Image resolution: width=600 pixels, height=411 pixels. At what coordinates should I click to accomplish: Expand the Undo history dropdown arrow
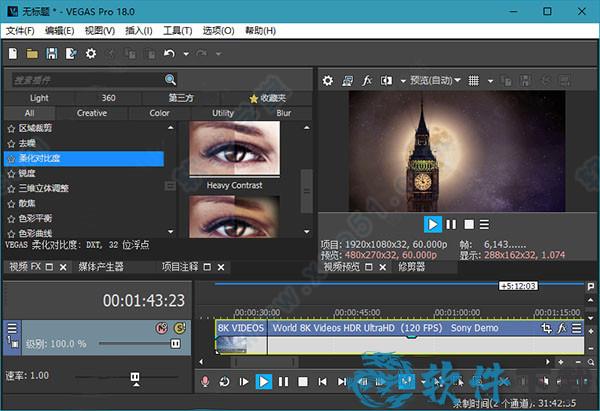[x=184, y=53]
